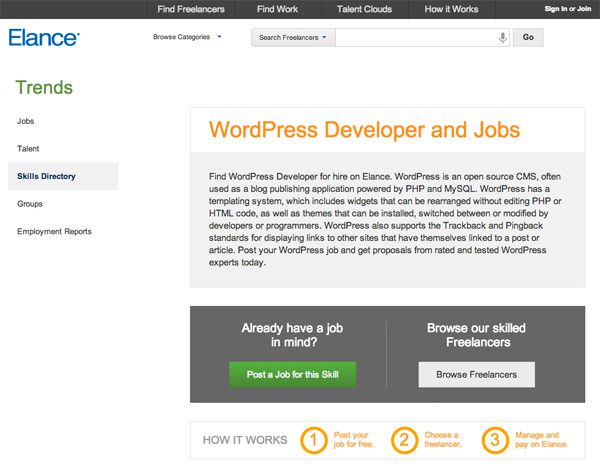Click the HOW IT WORKS label
600x469 pixels.
(245, 440)
